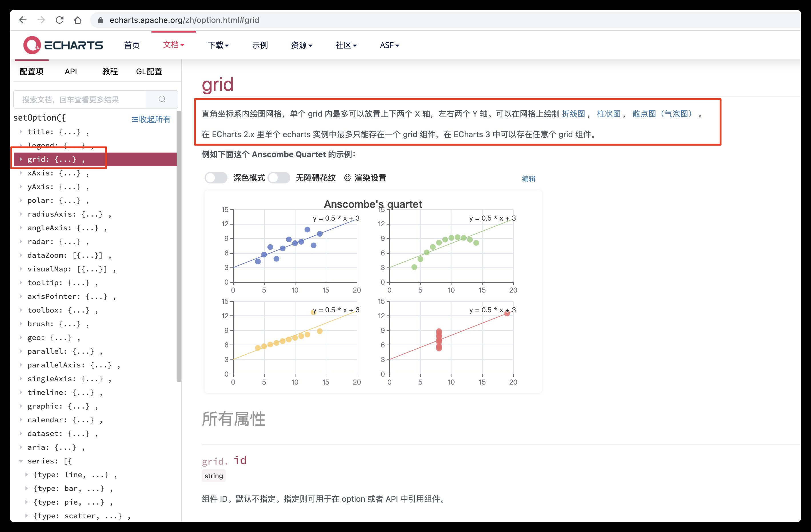This screenshot has height=532, width=811.
Task: Go to 首页 in navigation
Action: [x=132, y=45]
